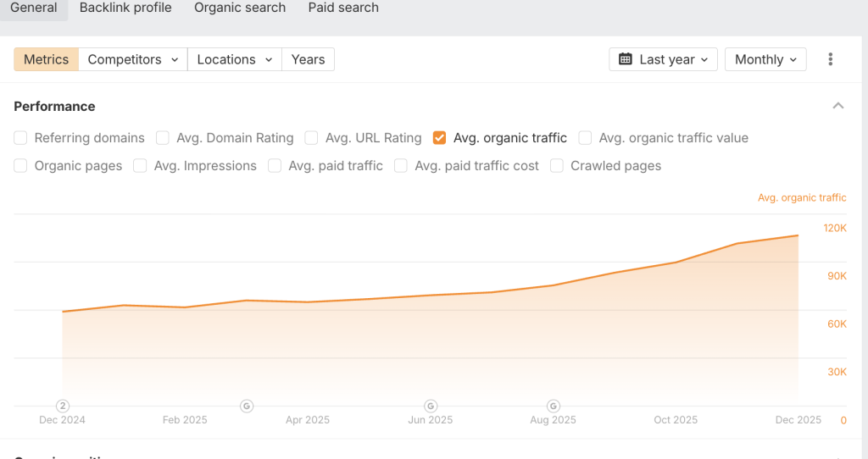Select the Years view button
868x459 pixels.
308,59
